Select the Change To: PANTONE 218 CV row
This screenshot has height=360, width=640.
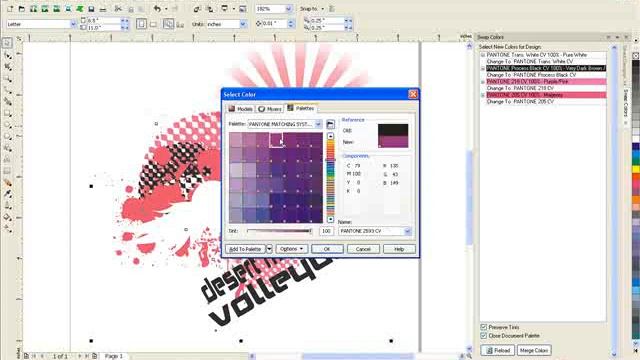point(520,88)
